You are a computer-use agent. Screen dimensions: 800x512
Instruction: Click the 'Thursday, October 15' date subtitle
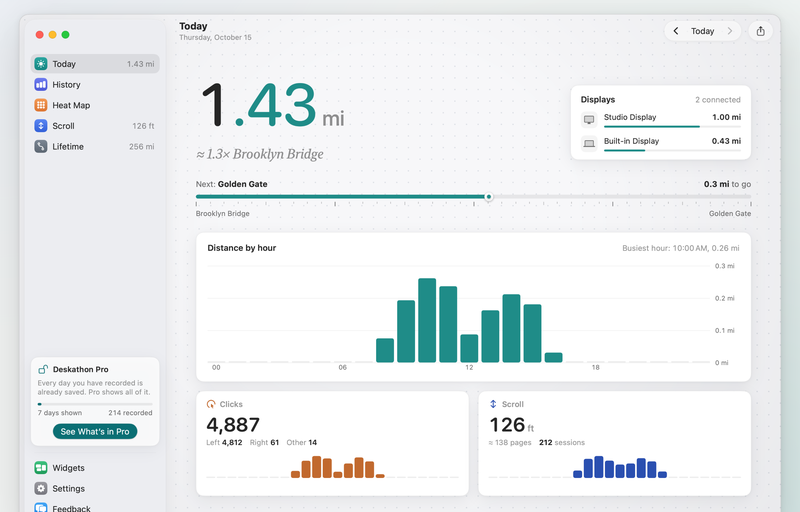click(x=215, y=38)
